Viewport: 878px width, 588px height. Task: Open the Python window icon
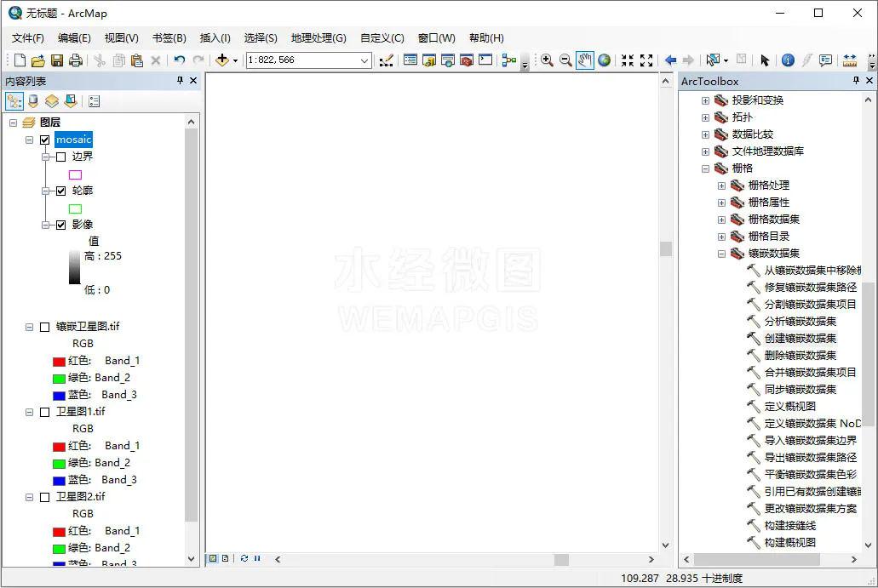click(485, 60)
